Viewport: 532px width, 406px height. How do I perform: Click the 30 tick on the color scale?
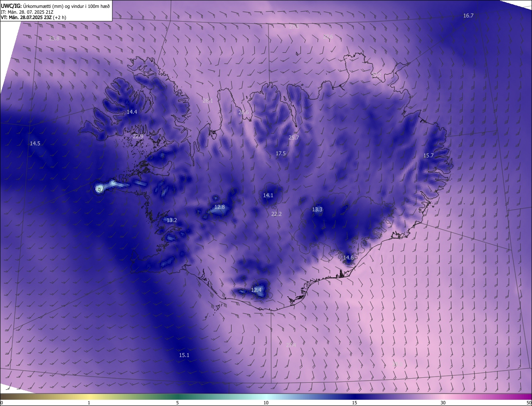coord(443,403)
